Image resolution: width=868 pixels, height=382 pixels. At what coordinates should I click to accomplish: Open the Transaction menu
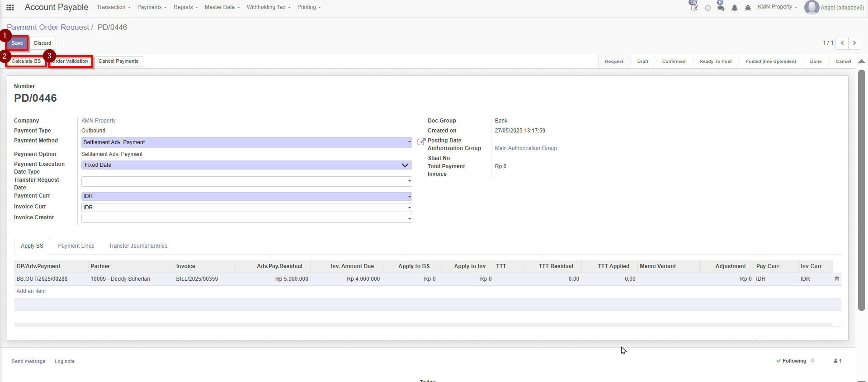point(113,7)
